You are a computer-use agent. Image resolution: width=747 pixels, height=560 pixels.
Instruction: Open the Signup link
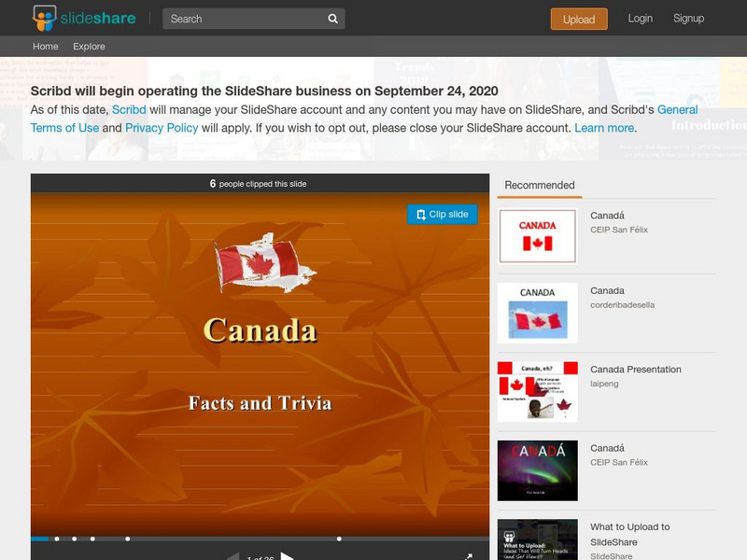click(x=688, y=19)
